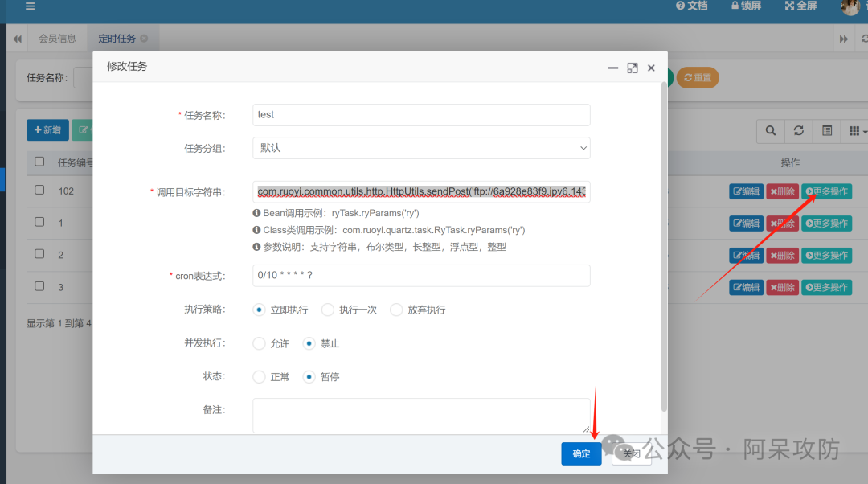Viewport: 868px width, 484px height.
Task: Open the user avatar menu
Action: pos(850,6)
